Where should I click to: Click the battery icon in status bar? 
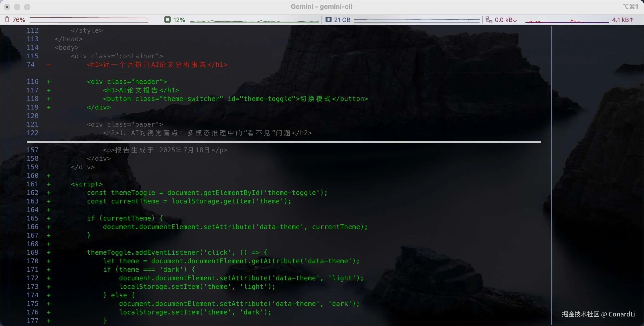(x=7, y=20)
